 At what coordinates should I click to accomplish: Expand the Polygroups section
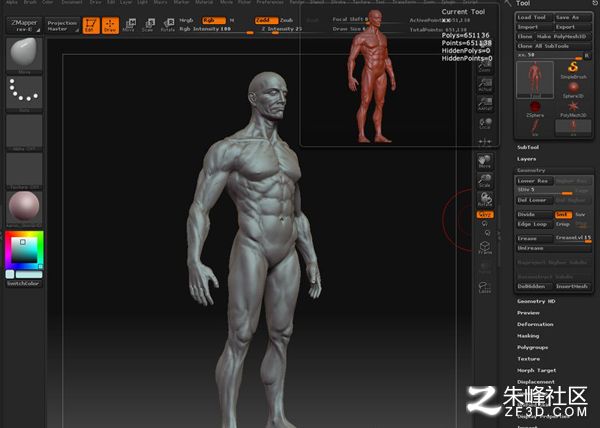pos(532,347)
